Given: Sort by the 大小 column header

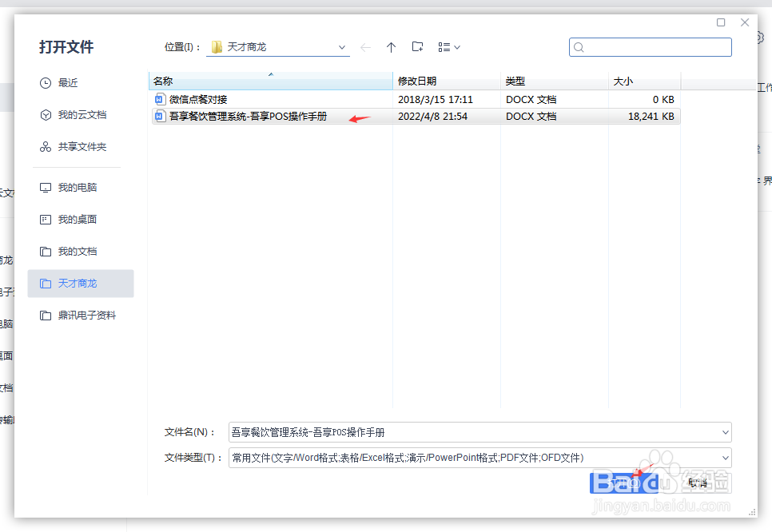Looking at the screenshot, I should coord(644,81).
